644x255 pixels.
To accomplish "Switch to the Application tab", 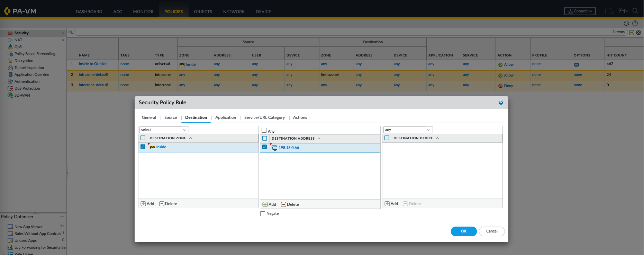I will 225,117.
